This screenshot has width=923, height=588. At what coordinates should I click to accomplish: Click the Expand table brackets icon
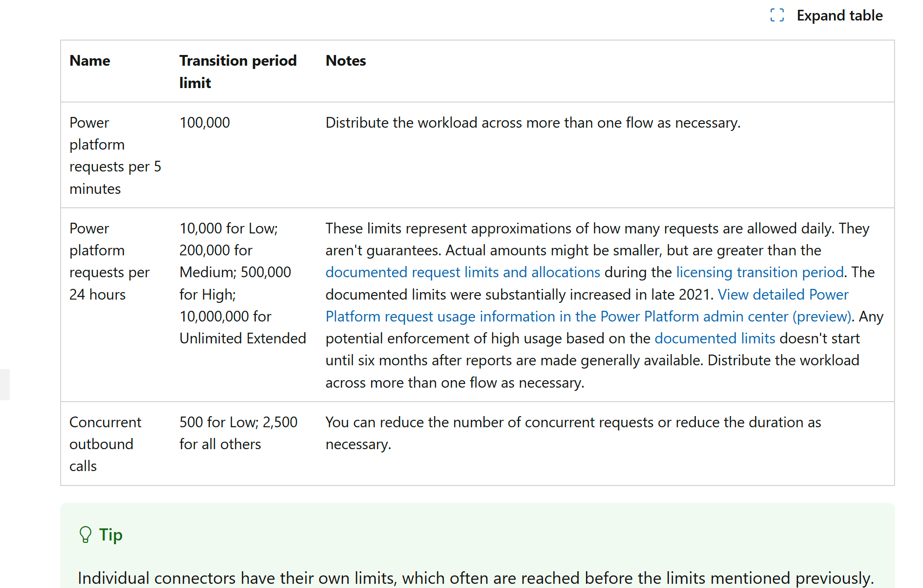tap(777, 15)
